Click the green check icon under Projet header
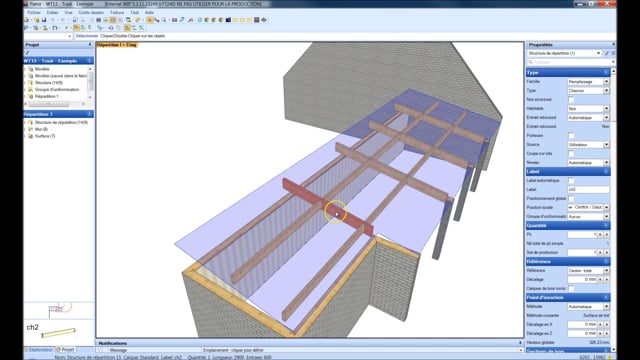The image size is (640, 360). pyautogui.click(x=27, y=53)
